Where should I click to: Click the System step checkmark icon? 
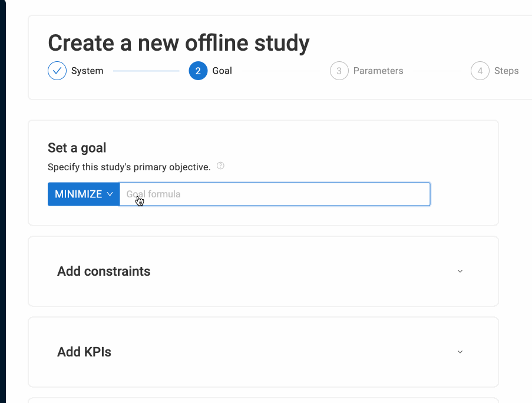tap(57, 71)
